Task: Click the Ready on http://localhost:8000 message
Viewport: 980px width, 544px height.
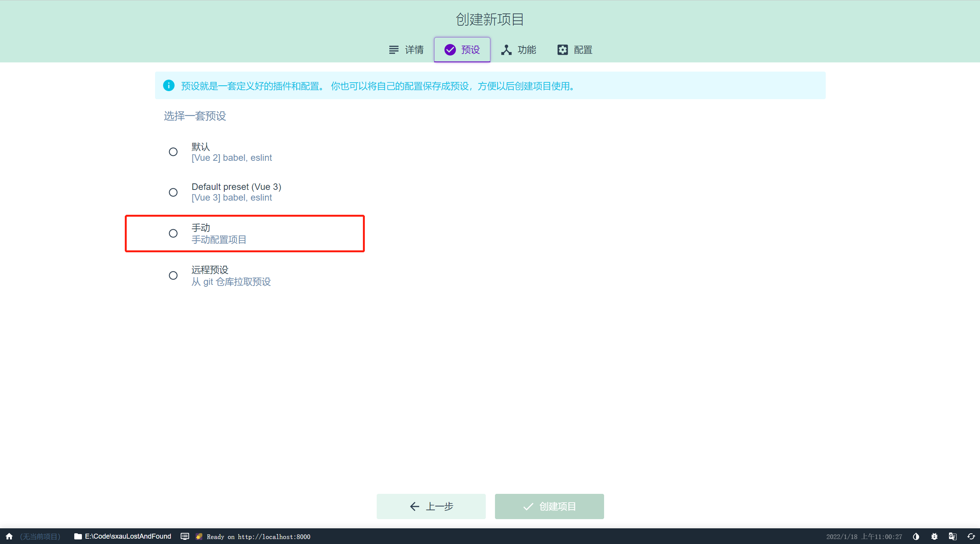Action: [259, 537]
